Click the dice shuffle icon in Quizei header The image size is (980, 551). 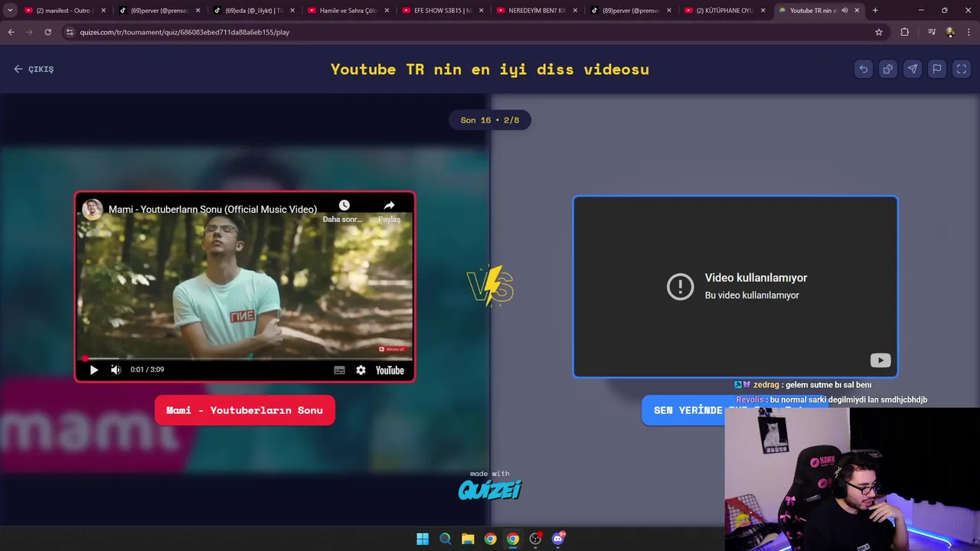[x=888, y=69]
